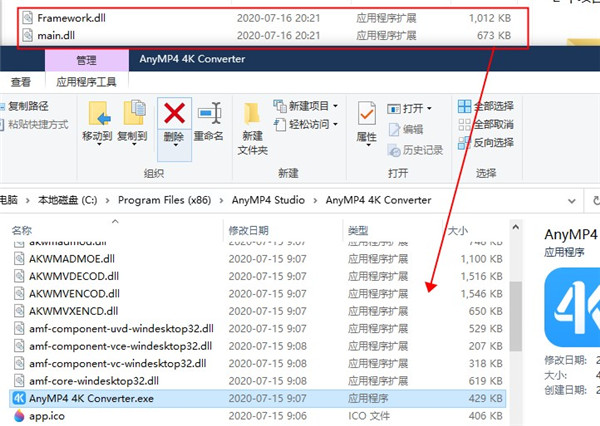Click Framework.dll file icon in top window
600x426 pixels.
[28, 18]
